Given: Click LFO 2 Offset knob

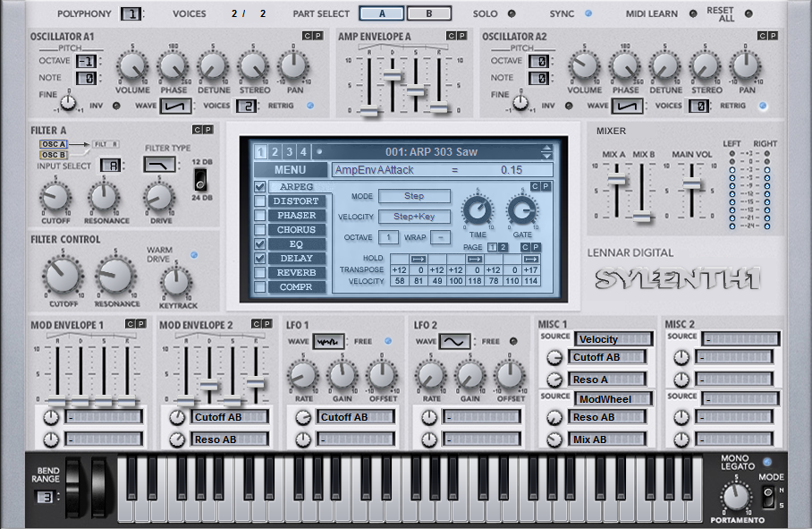Looking at the screenshot, I should [x=510, y=376].
